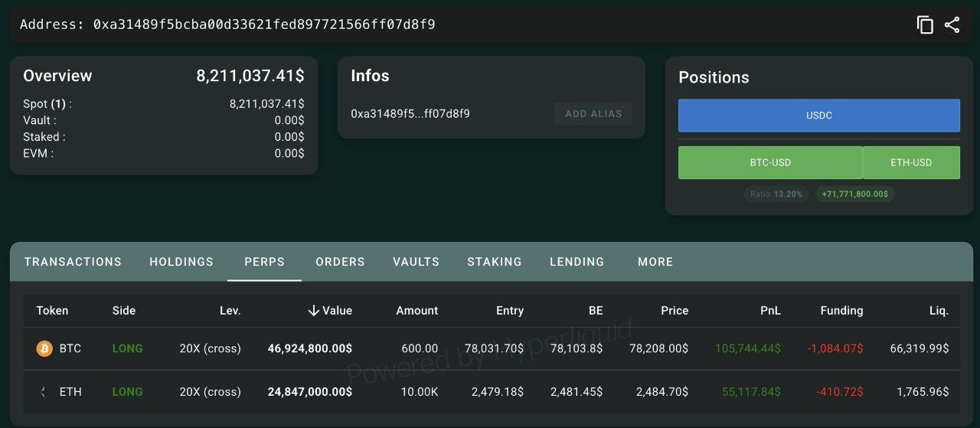Sort table by Entry column header

click(510, 311)
